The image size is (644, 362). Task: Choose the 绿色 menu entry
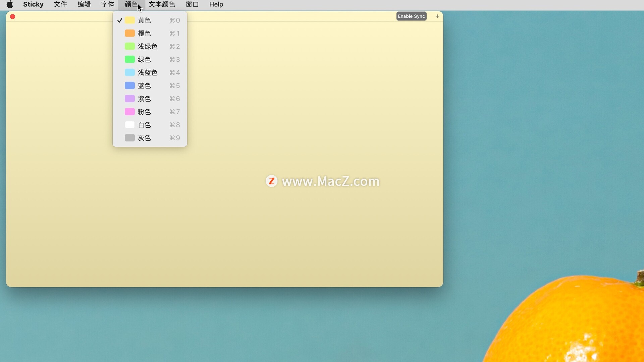pyautogui.click(x=150, y=60)
